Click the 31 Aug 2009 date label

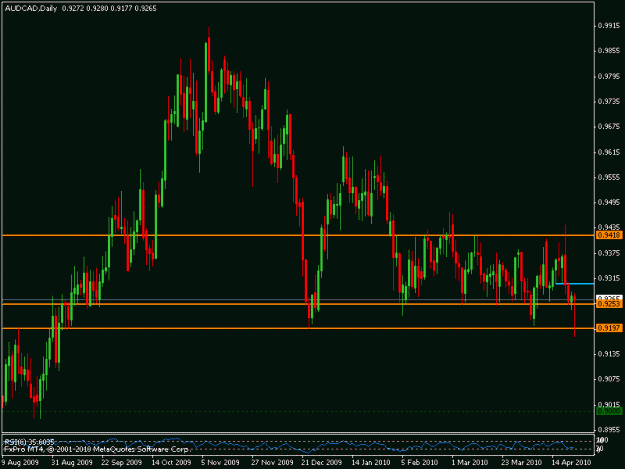72,462
